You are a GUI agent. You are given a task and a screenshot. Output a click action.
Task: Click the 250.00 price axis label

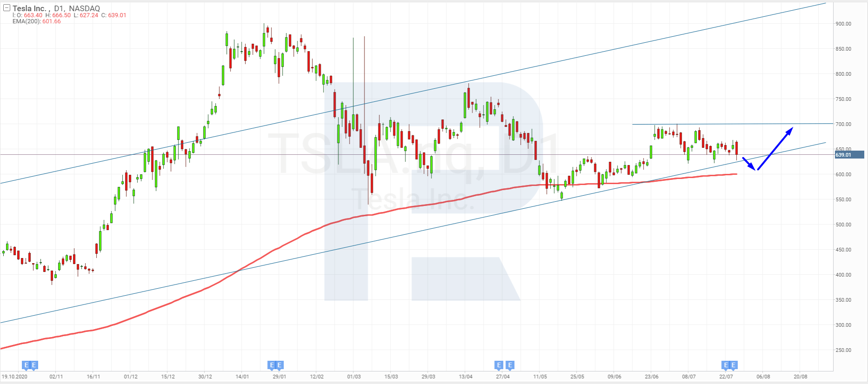point(843,350)
